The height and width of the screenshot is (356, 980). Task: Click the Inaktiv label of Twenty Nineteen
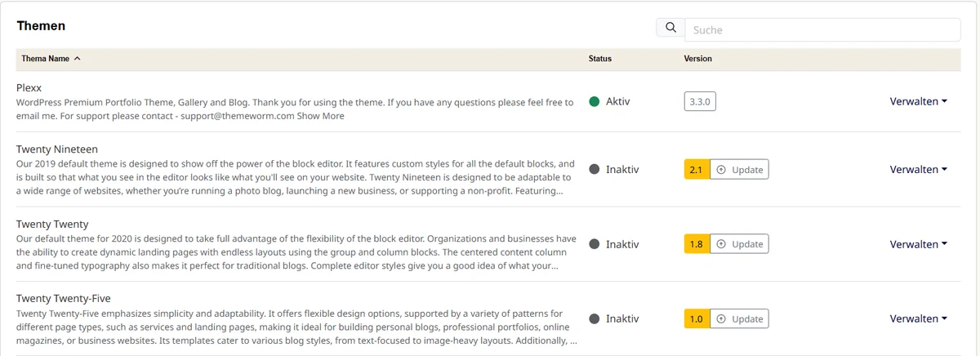[622, 170]
